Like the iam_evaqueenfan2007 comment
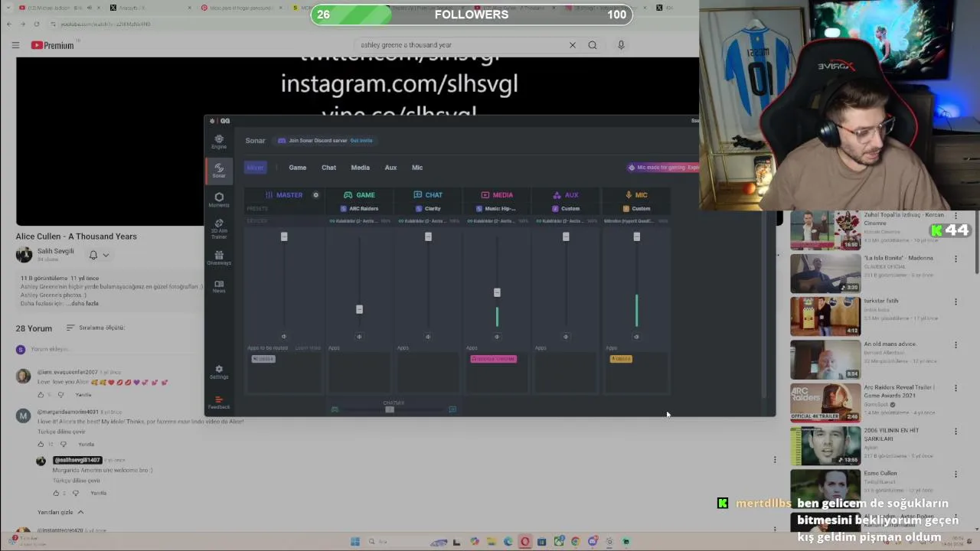This screenshot has height=551, width=980. tap(41, 395)
